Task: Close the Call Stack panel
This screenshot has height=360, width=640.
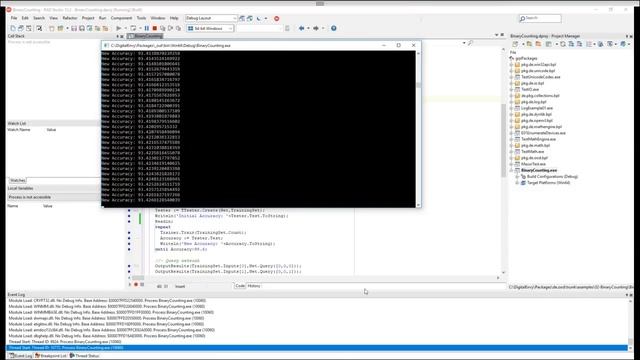Action: pos(122,36)
